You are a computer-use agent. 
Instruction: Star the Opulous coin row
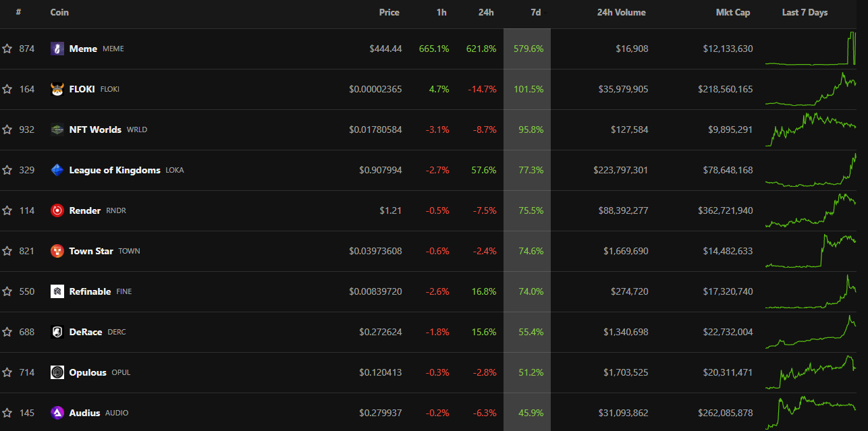(7, 372)
